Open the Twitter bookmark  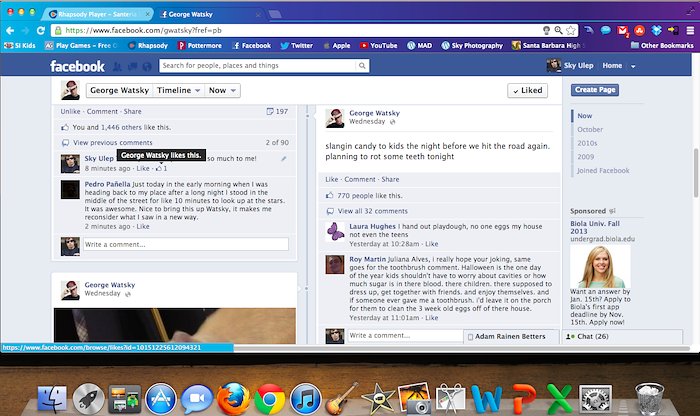(296, 46)
